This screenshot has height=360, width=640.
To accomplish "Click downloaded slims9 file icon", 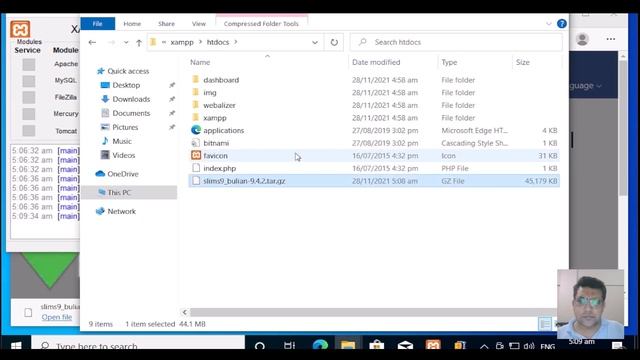I will (28, 313).
